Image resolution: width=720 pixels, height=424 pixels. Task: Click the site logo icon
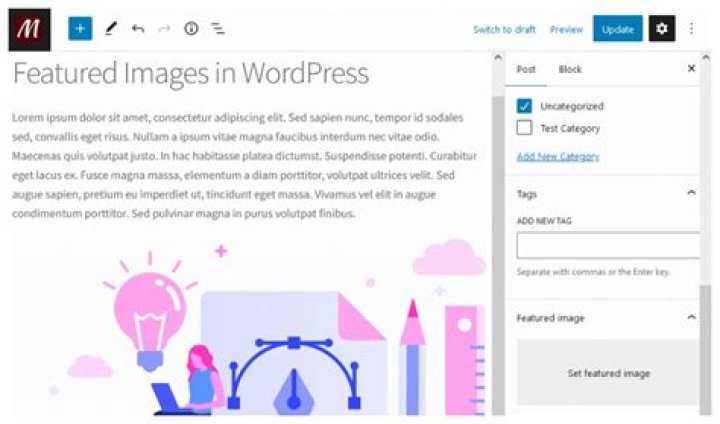[x=29, y=28]
